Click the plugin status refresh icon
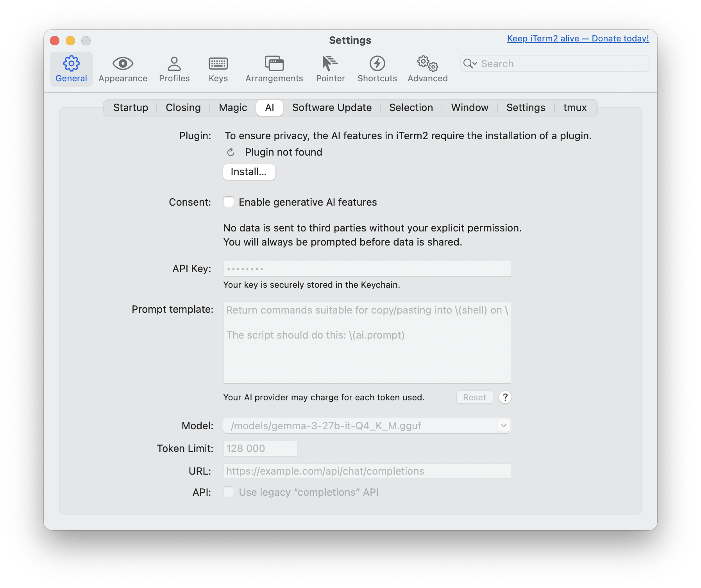 (x=231, y=152)
